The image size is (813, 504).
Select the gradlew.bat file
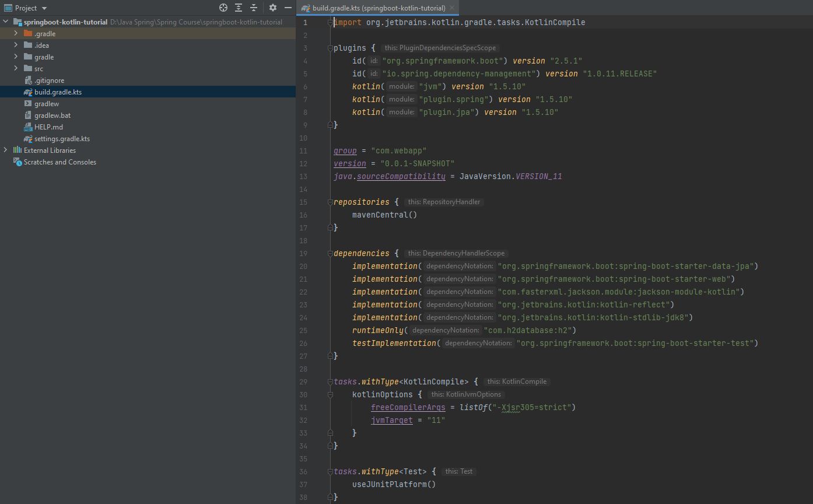click(x=52, y=116)
